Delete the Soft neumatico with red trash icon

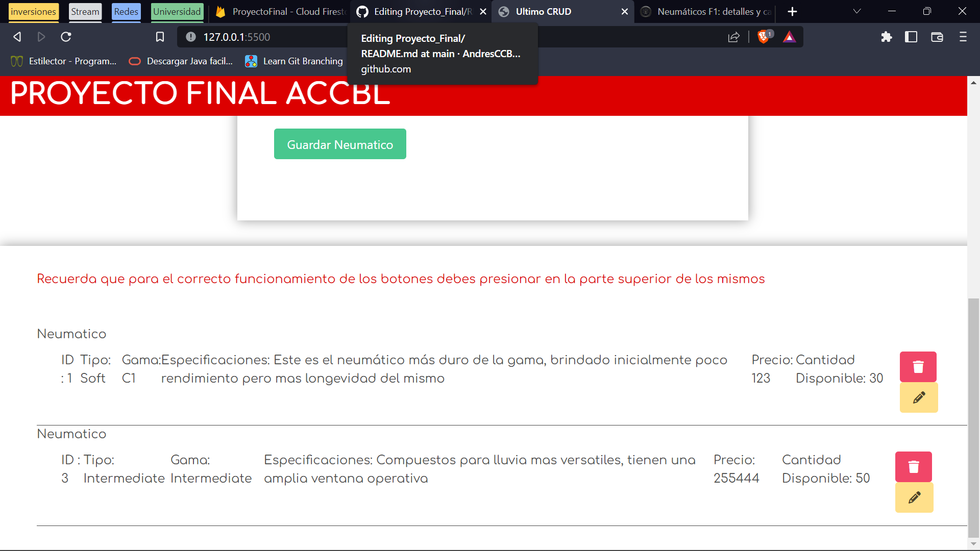click(x=918, y=366)
